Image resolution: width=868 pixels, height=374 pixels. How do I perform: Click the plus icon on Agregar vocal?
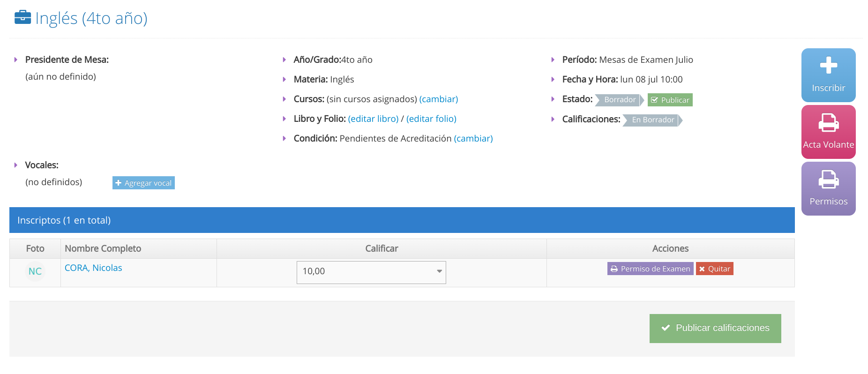coord(119,183)
